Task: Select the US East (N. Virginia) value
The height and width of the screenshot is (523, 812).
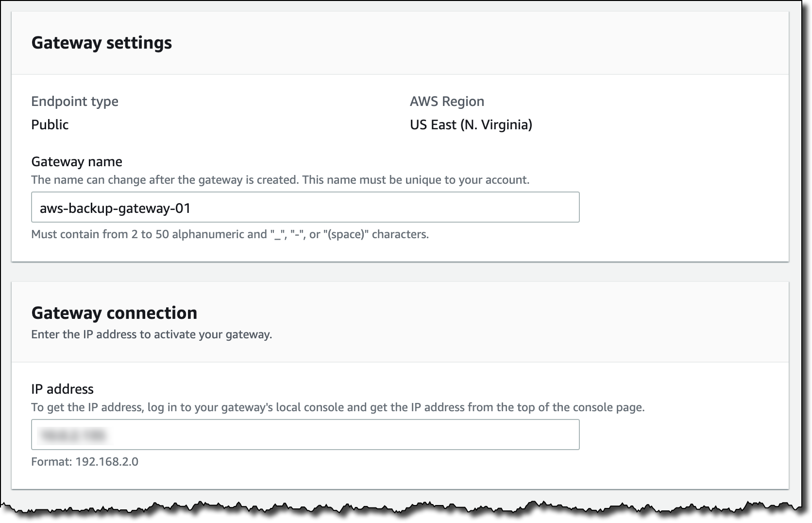Action: [x=471, y=124]
